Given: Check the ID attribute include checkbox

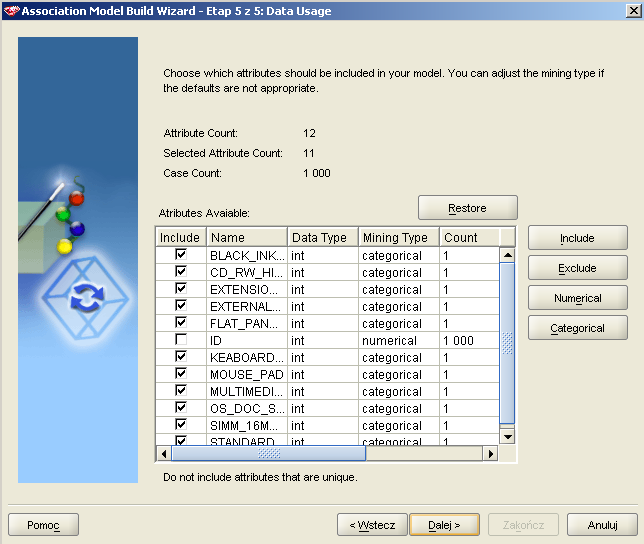Looking at the screenshot, I should click(181, 340).
